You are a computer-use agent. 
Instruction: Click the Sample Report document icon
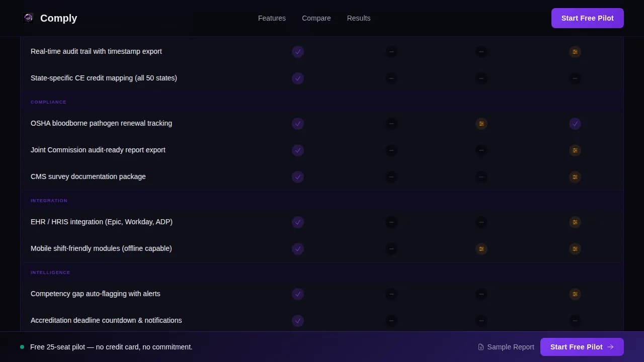481,347
